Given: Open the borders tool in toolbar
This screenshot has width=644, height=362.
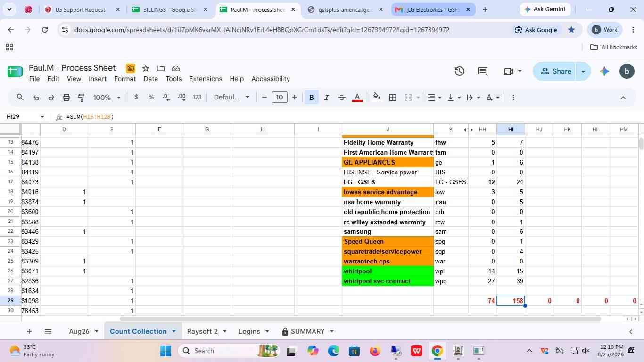Looking at the screenshot, I should pos(392,98).
